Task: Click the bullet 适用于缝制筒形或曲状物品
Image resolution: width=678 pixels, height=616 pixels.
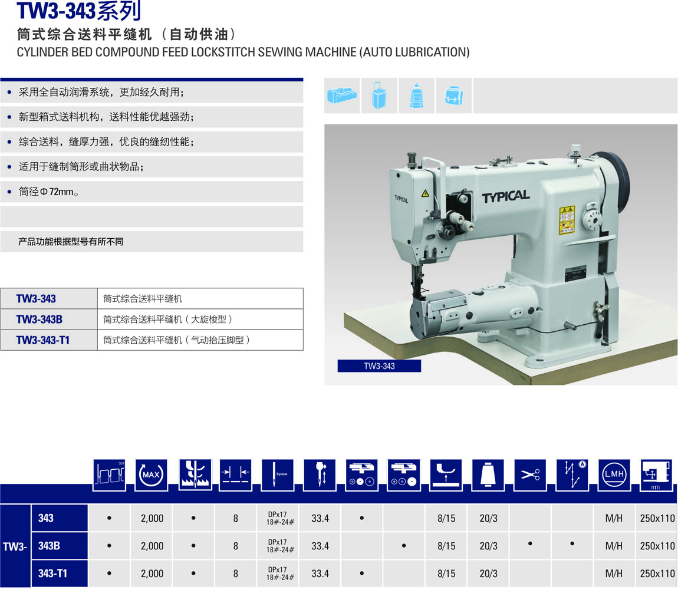Action: (81, 167)
